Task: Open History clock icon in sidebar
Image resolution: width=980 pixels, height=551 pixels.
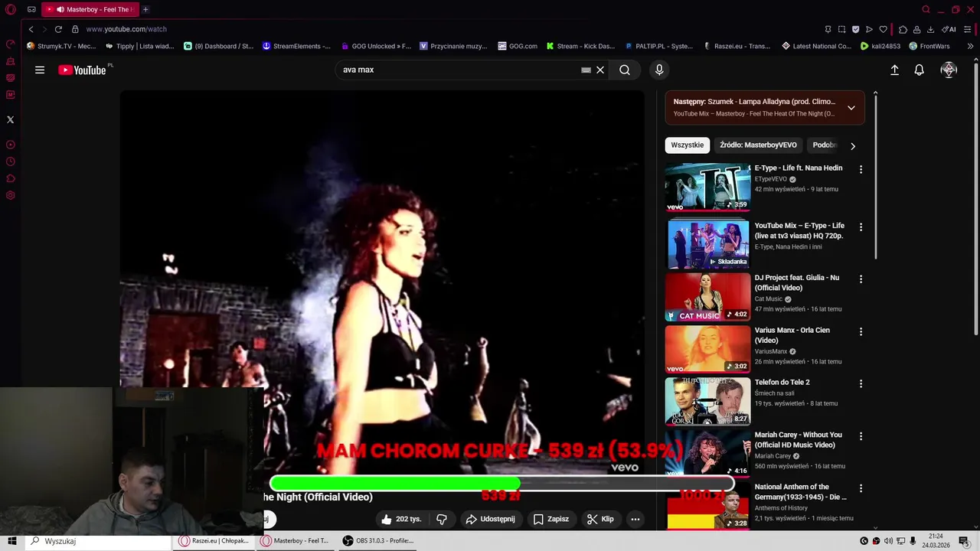Action: pyautogui.click(x=11, y=161)
